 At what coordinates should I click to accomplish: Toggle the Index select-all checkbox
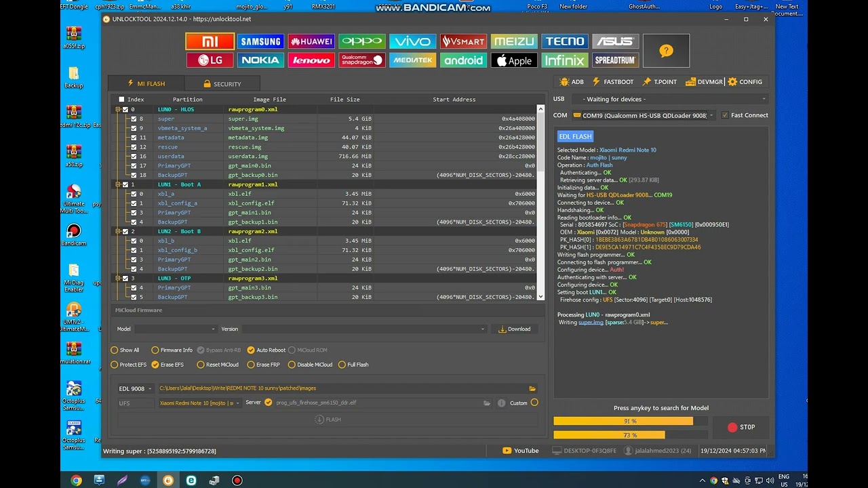[x=121, y=100]
